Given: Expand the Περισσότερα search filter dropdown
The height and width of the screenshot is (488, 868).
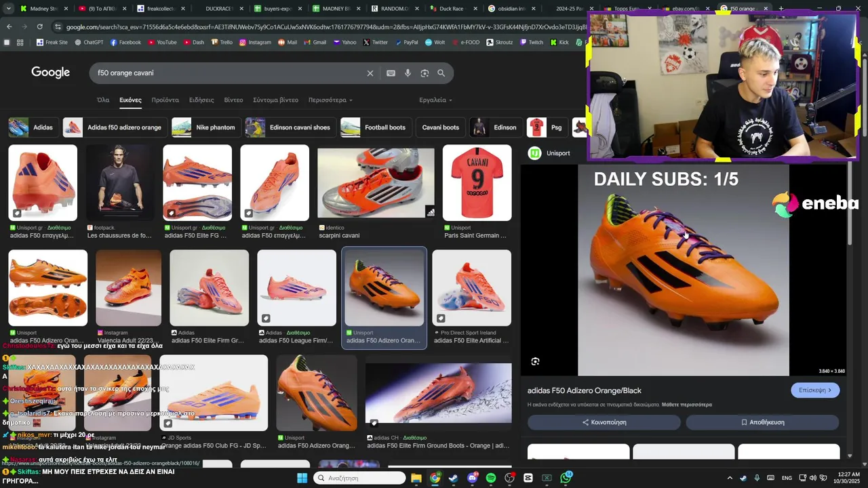Looking at the screenshot, I should [x=330, y=100].
